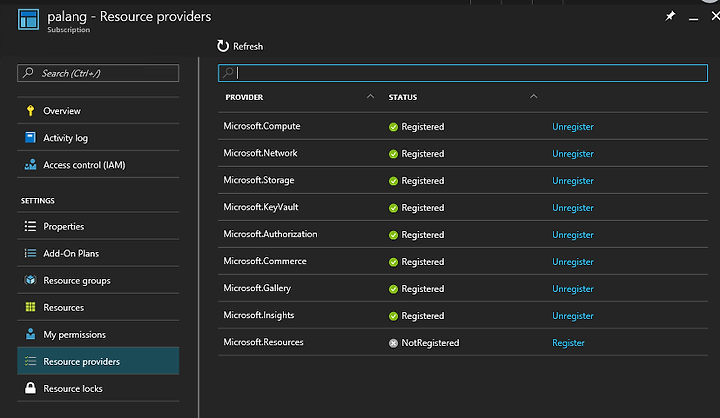720x418 pixels.
Task: Click magnifier icon in sidebar search box
Action: click(28, 73)
